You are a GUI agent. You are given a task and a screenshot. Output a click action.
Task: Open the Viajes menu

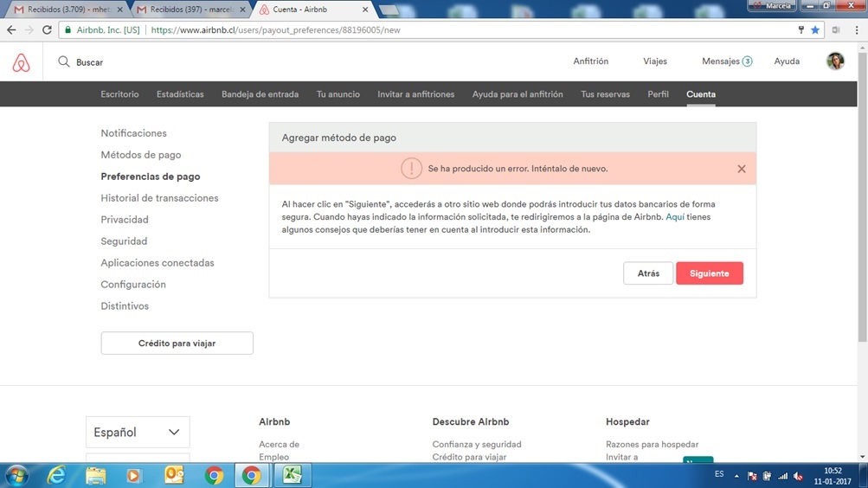(x=655, y=61)
